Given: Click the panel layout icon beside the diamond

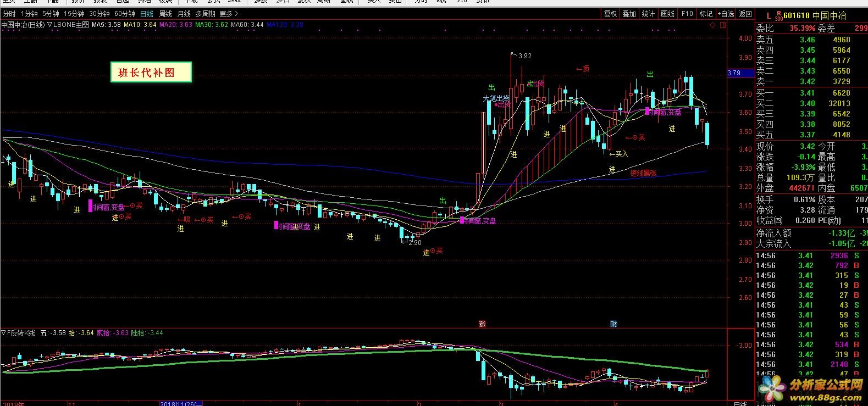Looking at the screenshot, I should point(722,25).
